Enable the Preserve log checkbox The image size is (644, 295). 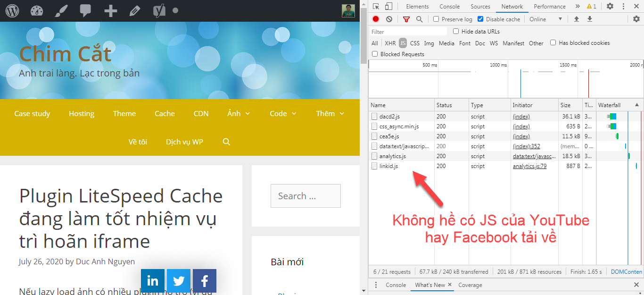[x=435, y=19]
